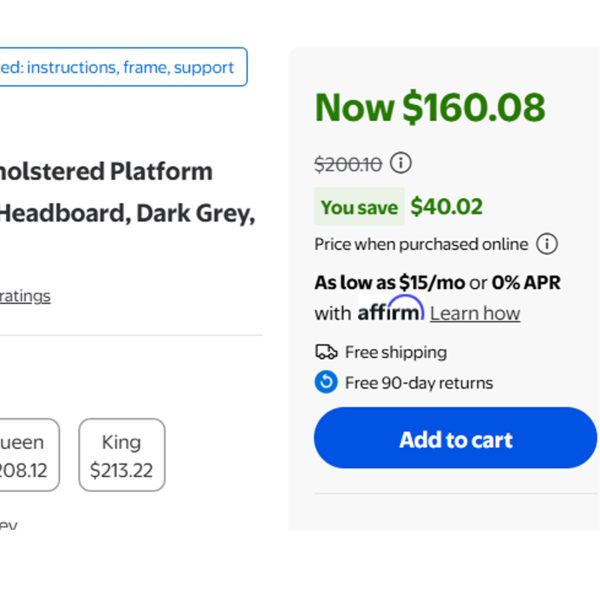The width and height of the screenshot is (600, 600).
Task: Open the Affirm Learn how link
Action: pos(475,313)
